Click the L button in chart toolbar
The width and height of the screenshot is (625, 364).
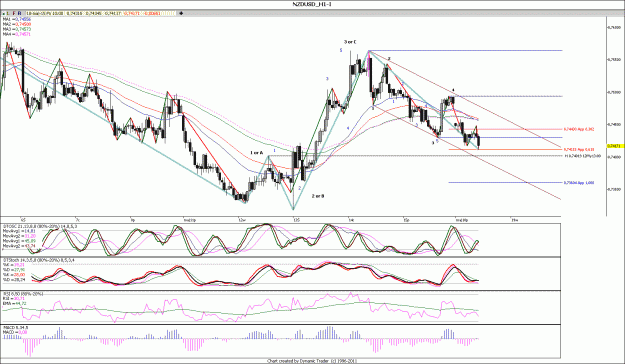[8, 14]
